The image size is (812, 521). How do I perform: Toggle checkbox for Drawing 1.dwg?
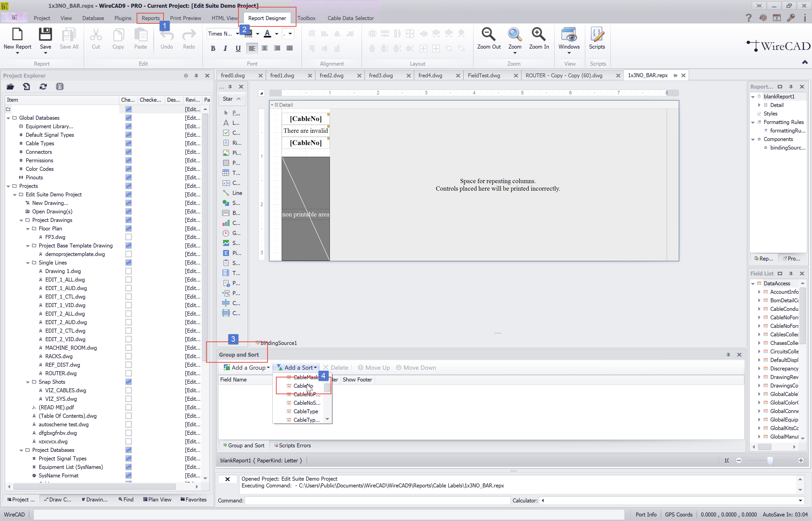[129, 271]
